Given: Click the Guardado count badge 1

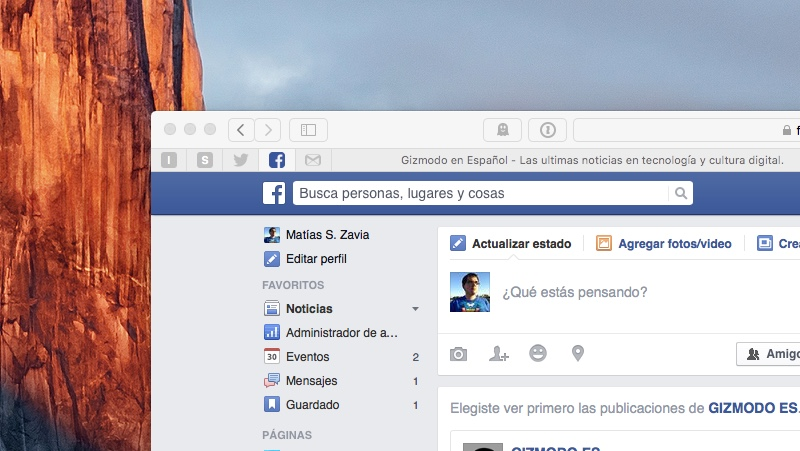Looking at the screenshot, I should [416, 405].
